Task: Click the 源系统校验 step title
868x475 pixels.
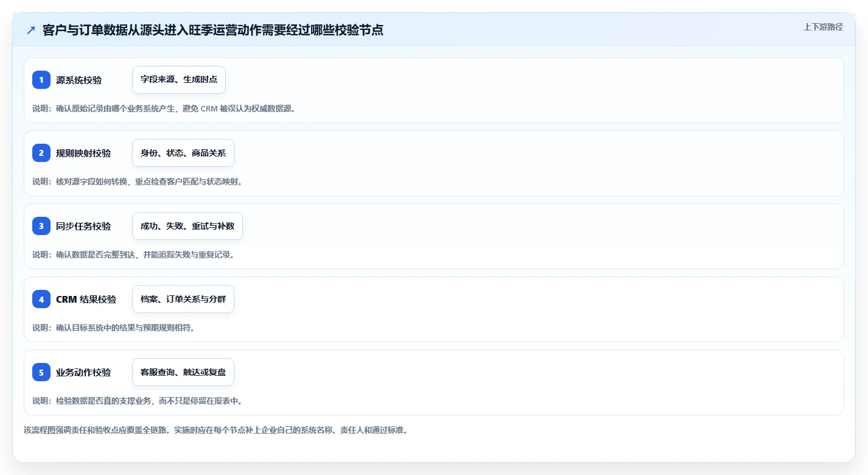Action: 79,80
